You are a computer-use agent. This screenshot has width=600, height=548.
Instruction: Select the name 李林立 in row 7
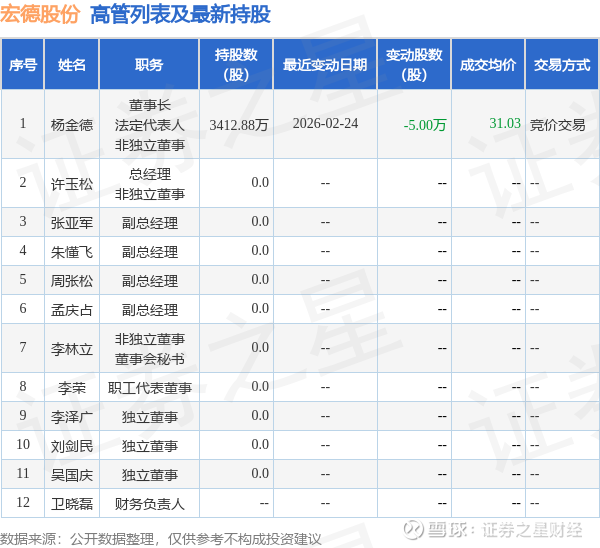click(72, 349)
